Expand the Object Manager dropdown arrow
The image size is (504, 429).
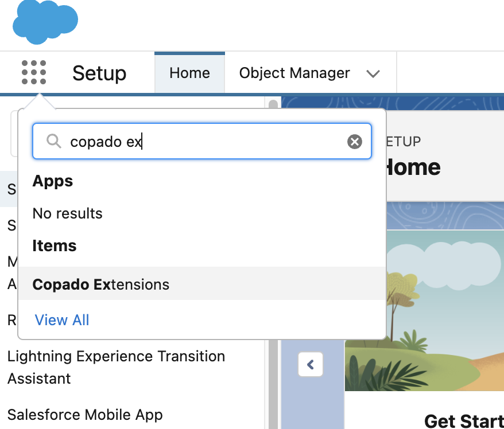[x=373, y=73]
